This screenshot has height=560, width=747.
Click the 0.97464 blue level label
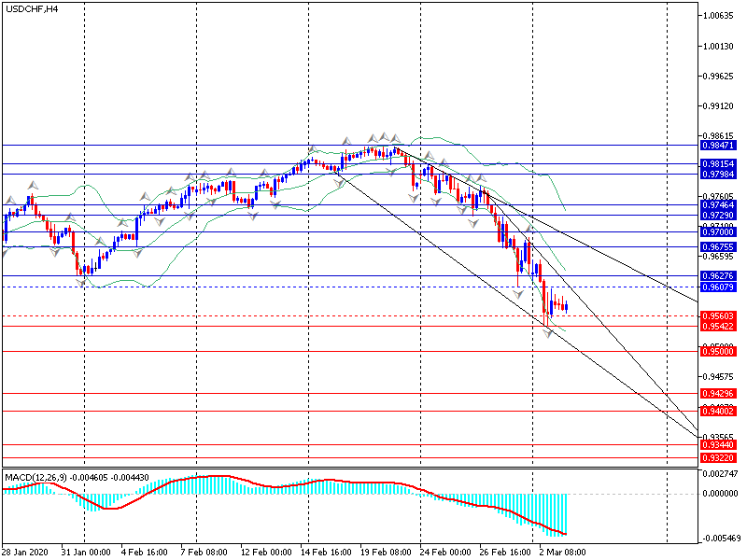[x=718, y=204]
